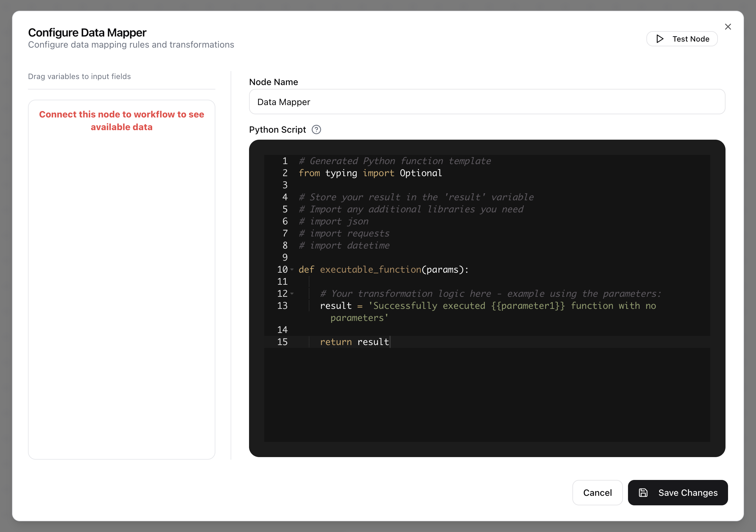Collapse the fold arrow at line 10
Viewport: 756px width, 532px height.
(292, 269)
